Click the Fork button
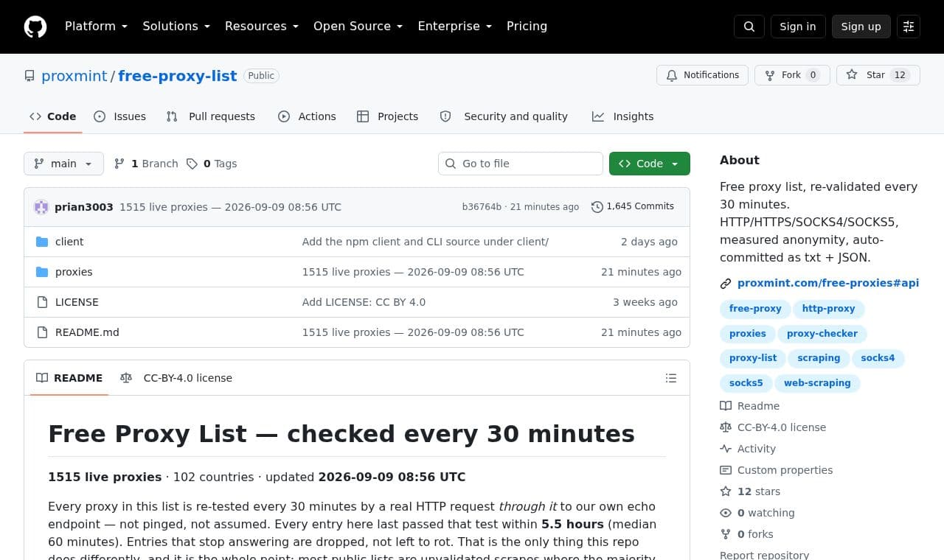 [x=792, y=75]
